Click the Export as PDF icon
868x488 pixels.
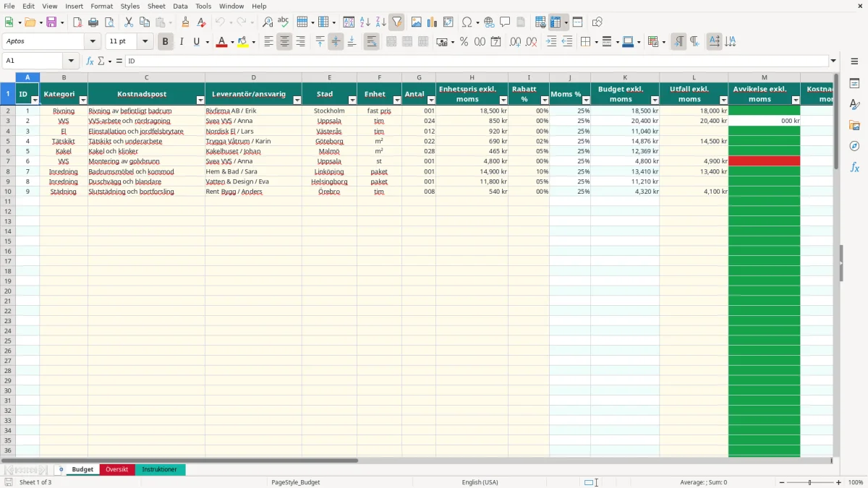tap(77, 22)
